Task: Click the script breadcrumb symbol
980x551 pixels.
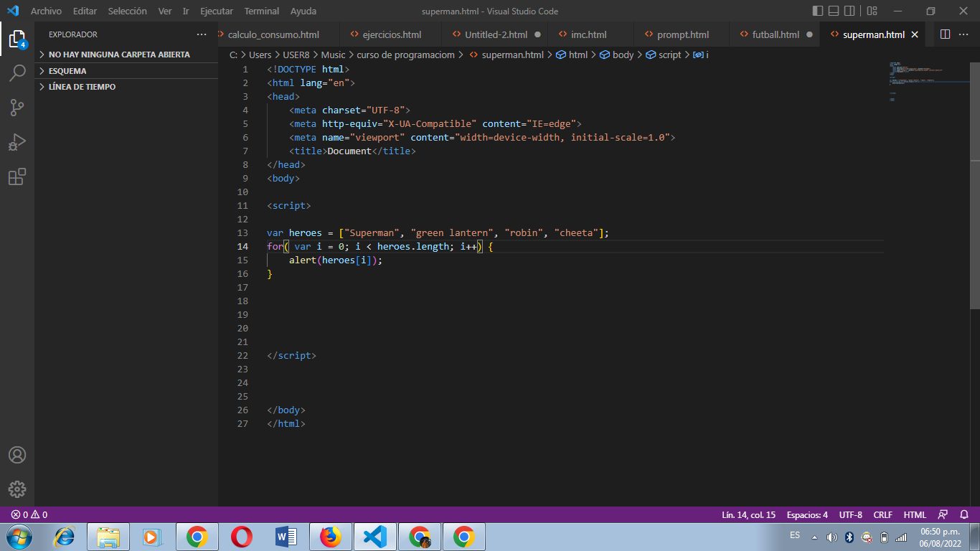Action: click(x=669, y=55)
